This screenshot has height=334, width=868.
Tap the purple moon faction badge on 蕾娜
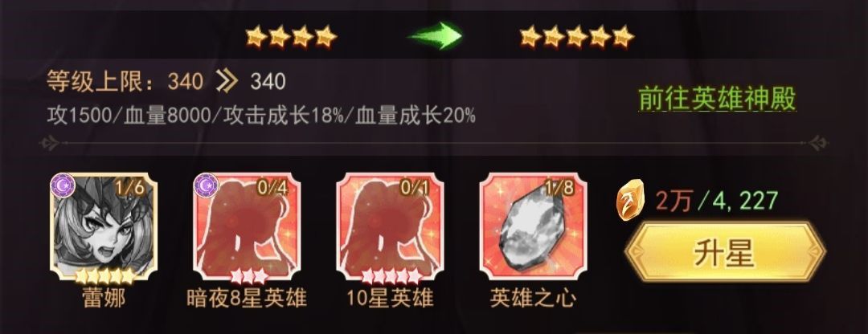(61, 185)
